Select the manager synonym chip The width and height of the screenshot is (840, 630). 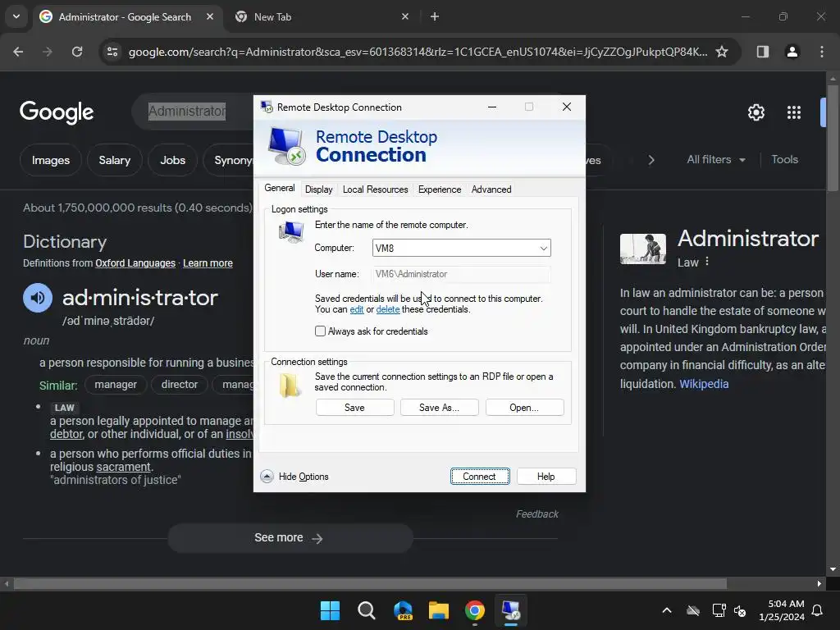point(116,385)
